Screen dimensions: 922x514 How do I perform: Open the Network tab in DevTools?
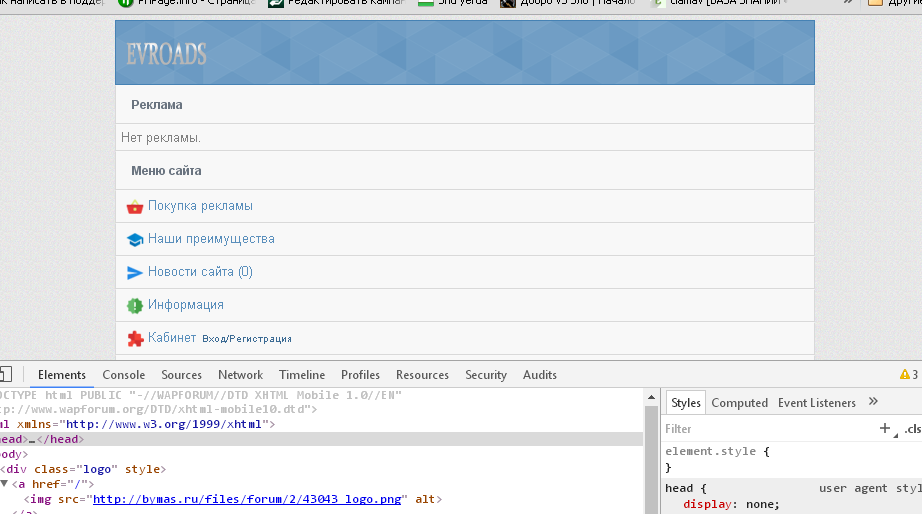tap(240, 375)
